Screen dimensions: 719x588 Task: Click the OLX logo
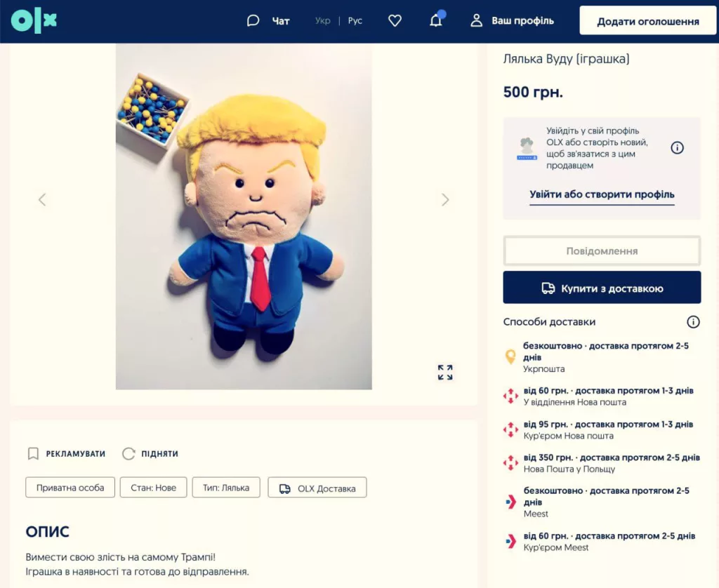pos(33,20)
